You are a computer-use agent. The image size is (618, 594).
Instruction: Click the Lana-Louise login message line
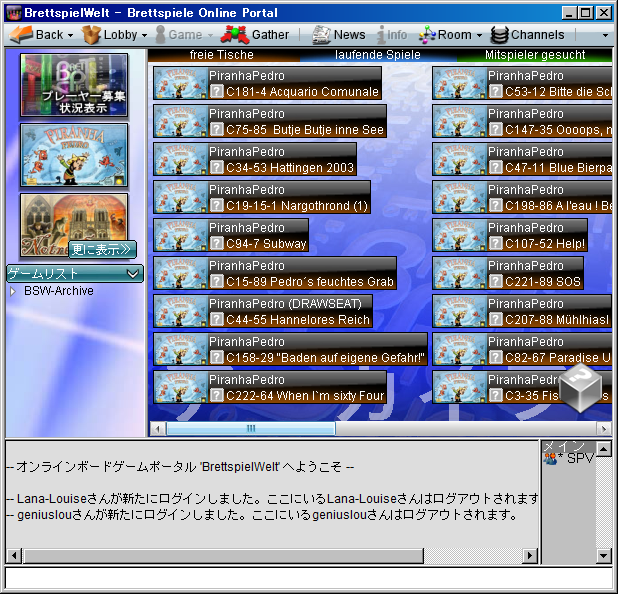tap(272, 499)
